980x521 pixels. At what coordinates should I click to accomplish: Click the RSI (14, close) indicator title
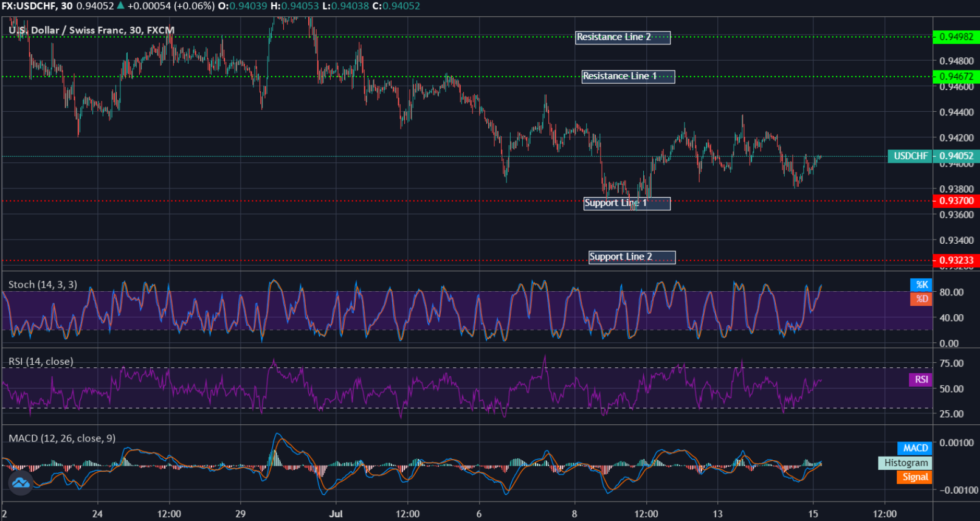(41, 361)
